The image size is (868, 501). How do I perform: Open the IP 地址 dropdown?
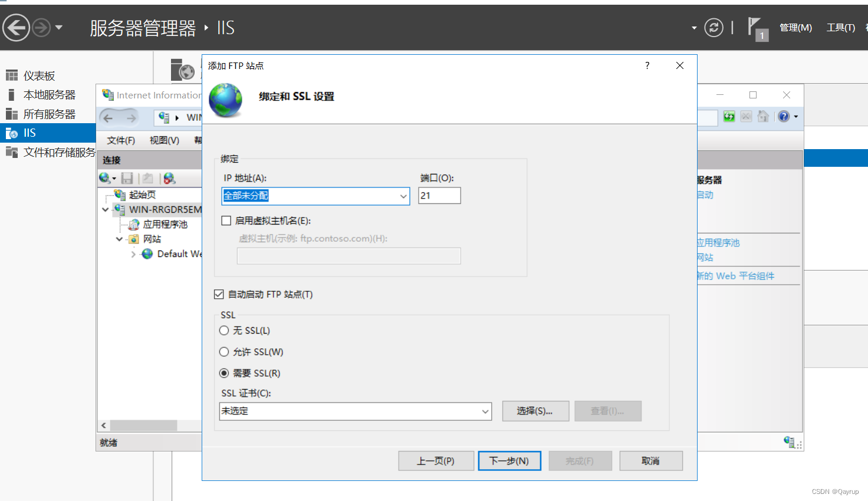tap(403, 195)
